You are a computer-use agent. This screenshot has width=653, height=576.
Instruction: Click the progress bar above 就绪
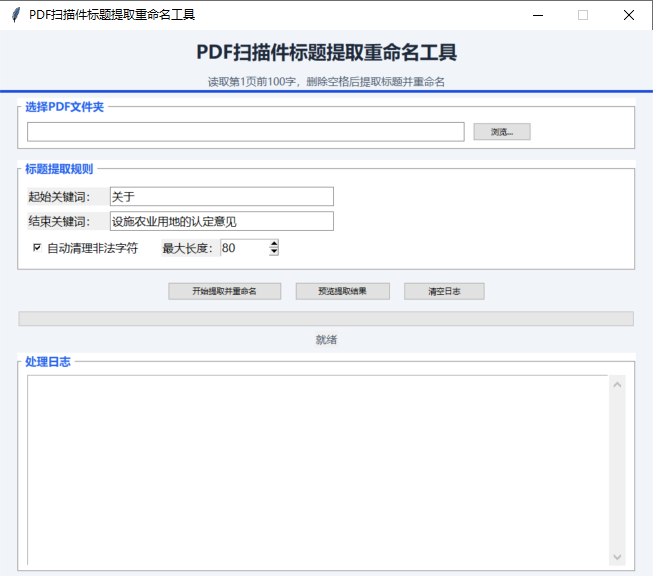[x=326, y=319]
